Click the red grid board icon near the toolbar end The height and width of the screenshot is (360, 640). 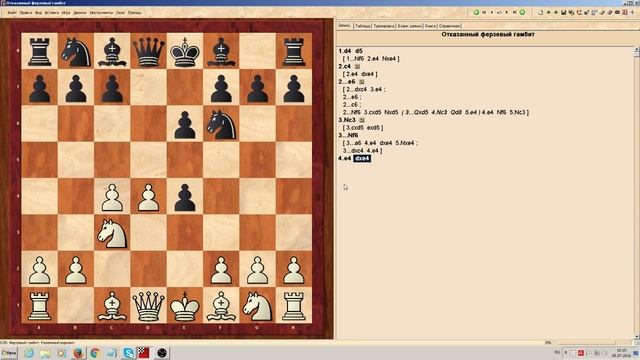coord(625,12)
